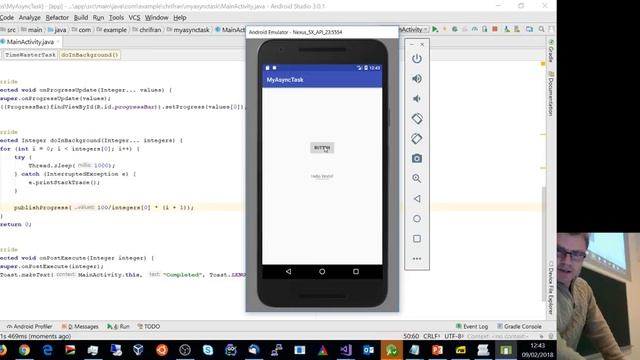Open Device File Explorer side panel
The width and height of the screenshot is (640, 360).
pyautogui.click(x=551, y=288)
